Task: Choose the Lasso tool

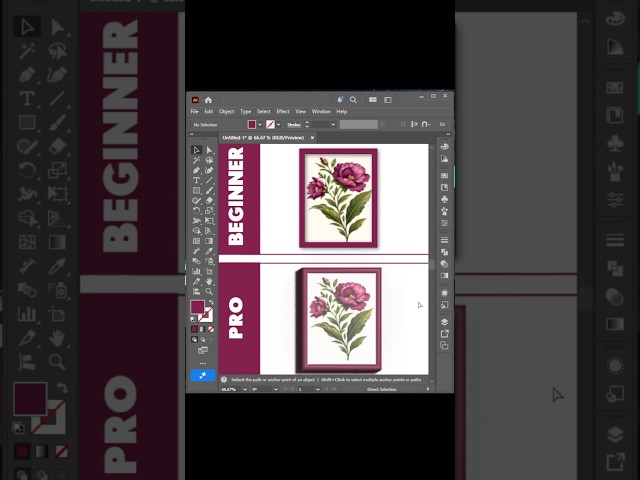Action: point(209,160)
